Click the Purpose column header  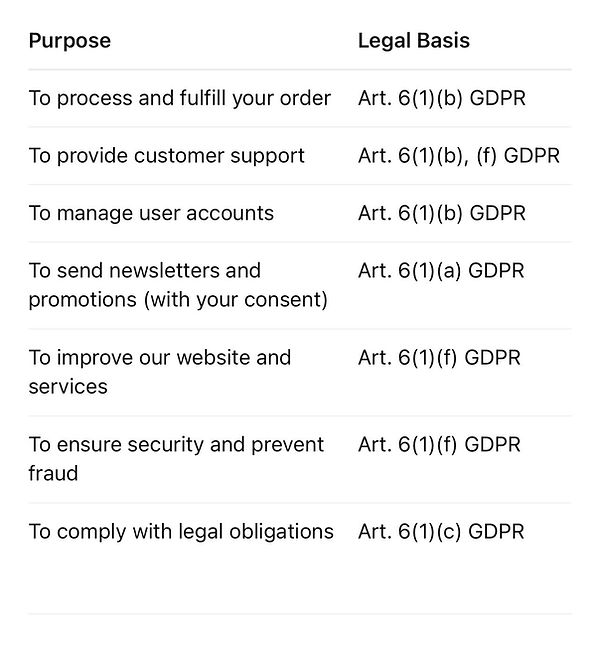pyautogui.click(x=70, y=41)
